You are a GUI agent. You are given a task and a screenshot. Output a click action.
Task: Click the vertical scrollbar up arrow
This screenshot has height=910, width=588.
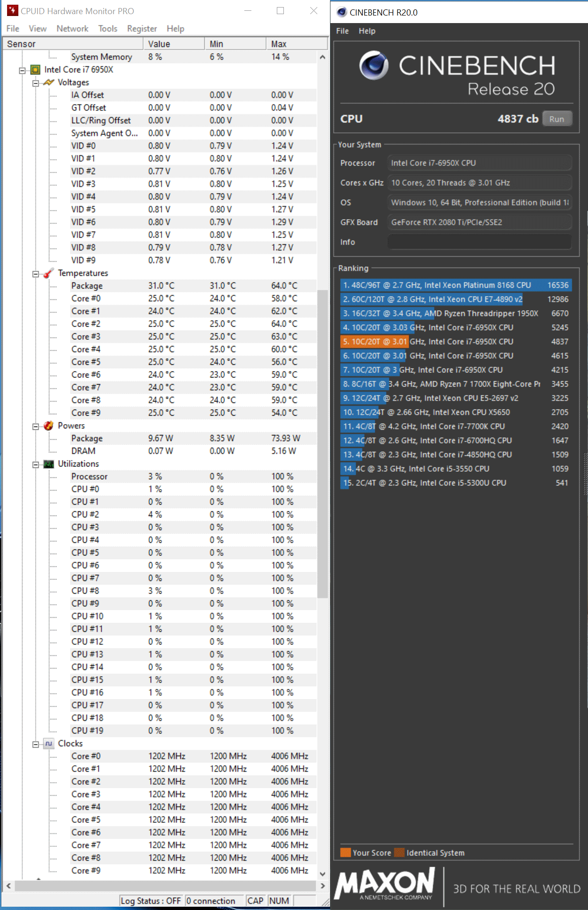click(x=322, y=57)
